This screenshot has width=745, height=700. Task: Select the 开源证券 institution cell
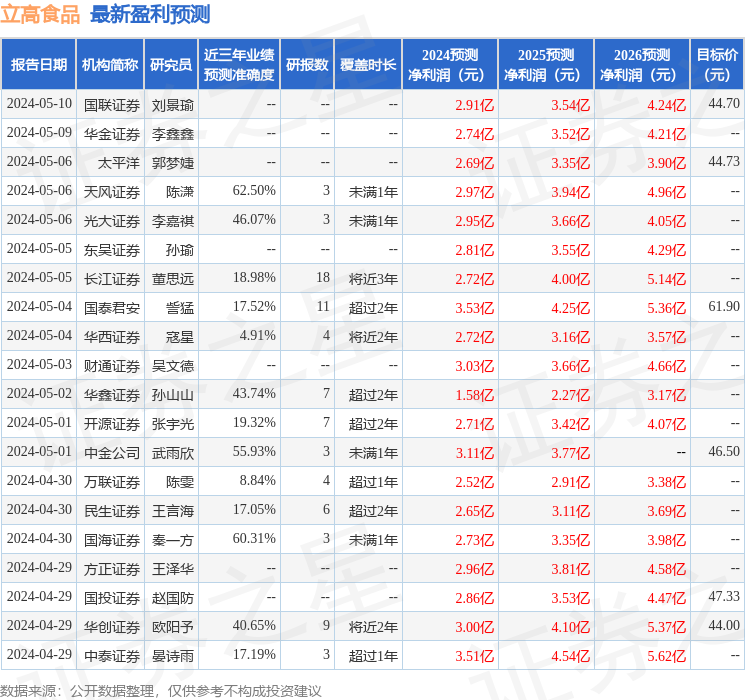coord(112,424)
